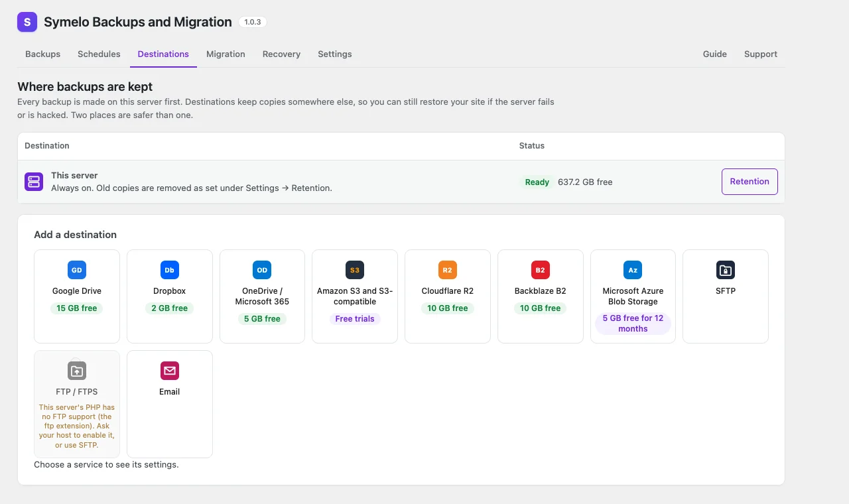Viewport: 849px width, 504px height.
Task: Go to the Migration tab
Action: [226, 54]
